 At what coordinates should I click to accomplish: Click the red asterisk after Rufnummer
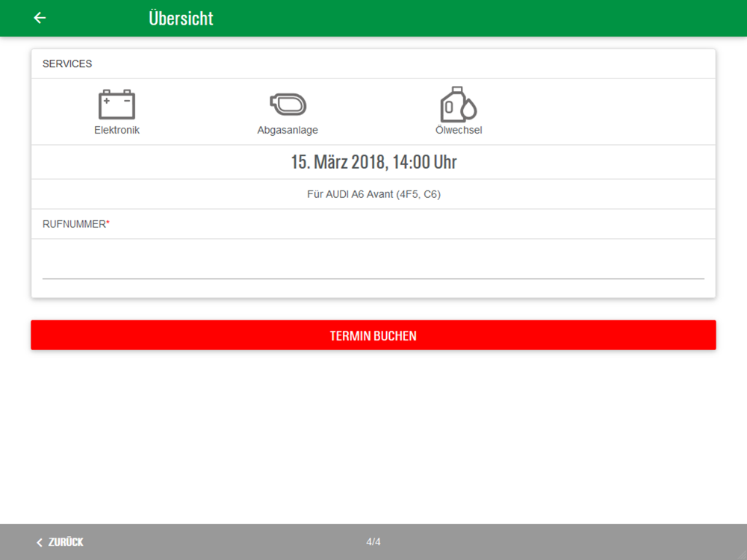click(x=108, y=223)
